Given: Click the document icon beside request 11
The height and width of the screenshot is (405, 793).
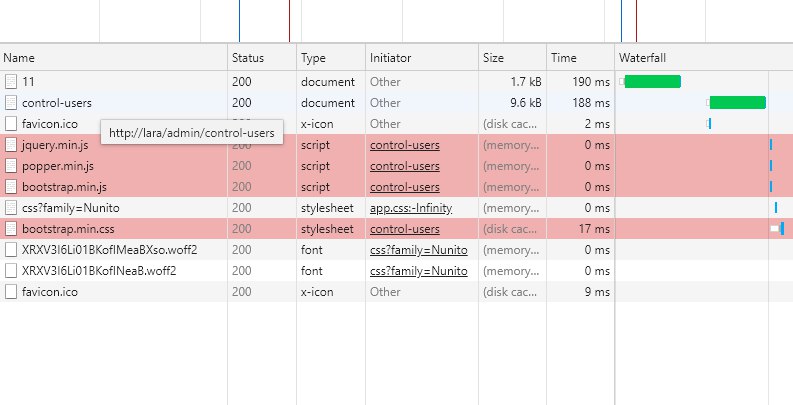Looking at the screenshot, I should [10, 81].
